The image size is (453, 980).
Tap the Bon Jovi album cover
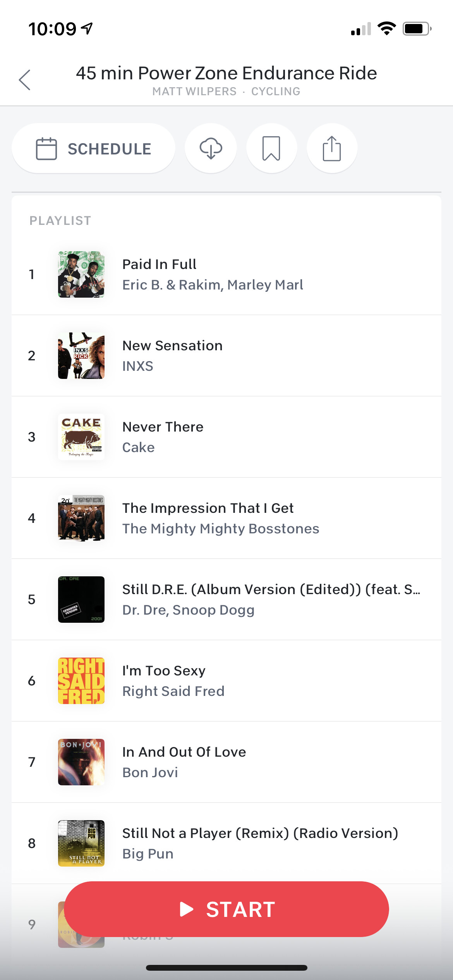pos(81,762)
